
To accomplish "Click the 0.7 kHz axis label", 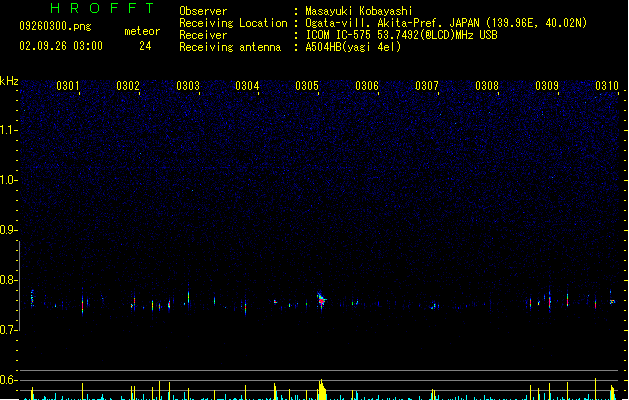I will (9, 330).
